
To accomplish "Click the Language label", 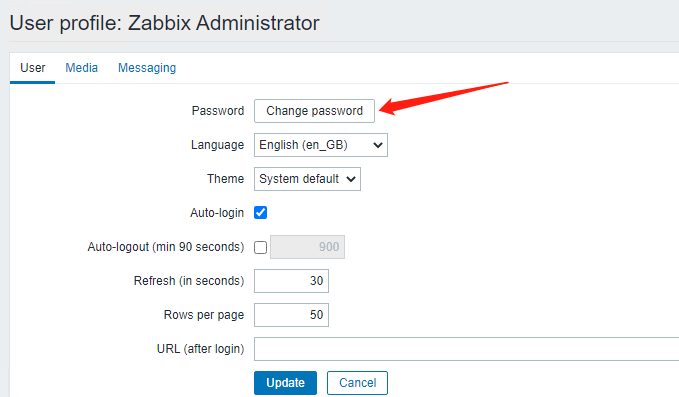I will (217, 145).
